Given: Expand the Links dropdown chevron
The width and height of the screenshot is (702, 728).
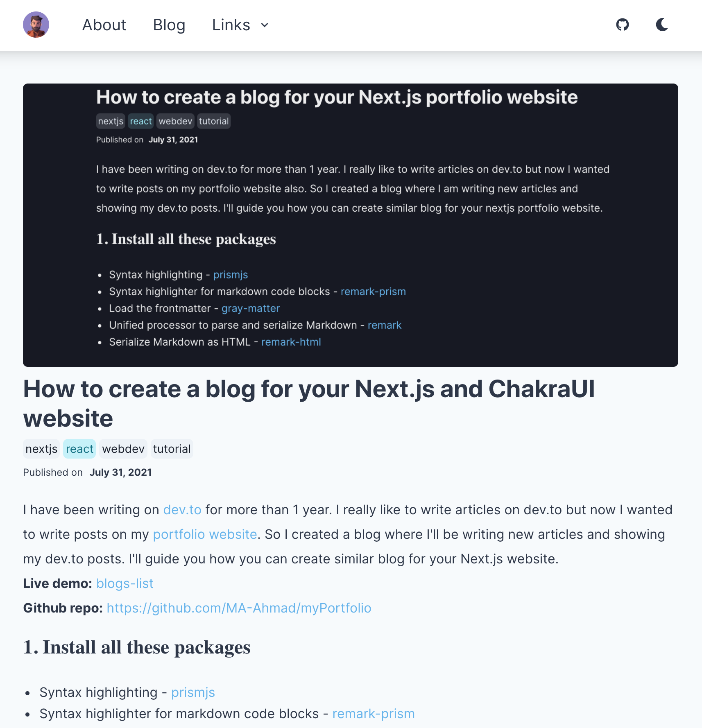Looking at the screenshot, I should click(x=265, y=25).
